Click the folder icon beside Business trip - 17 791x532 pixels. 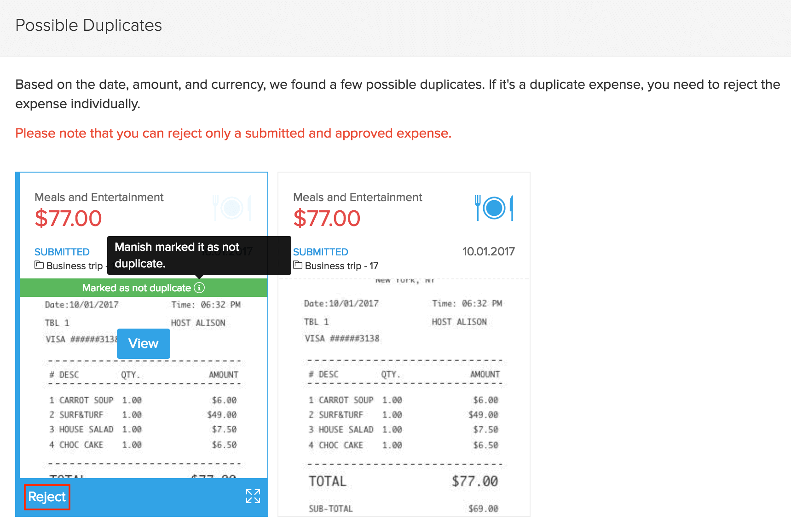(298, 265)
